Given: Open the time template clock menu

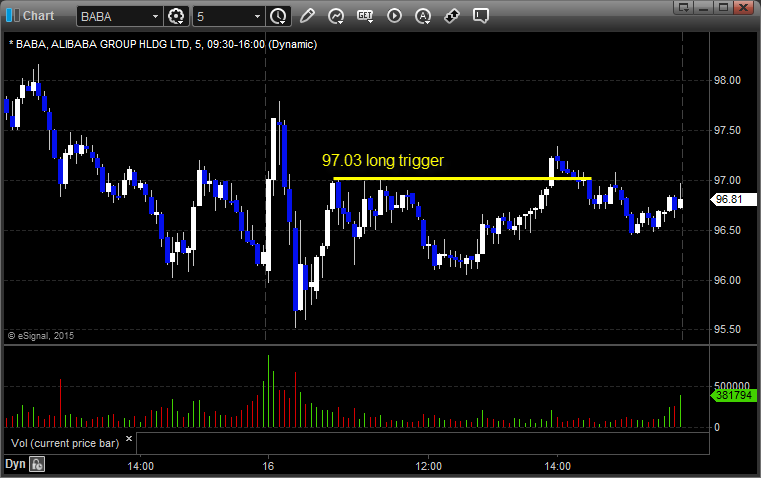Looking at the screenshot, I should 279,16.
